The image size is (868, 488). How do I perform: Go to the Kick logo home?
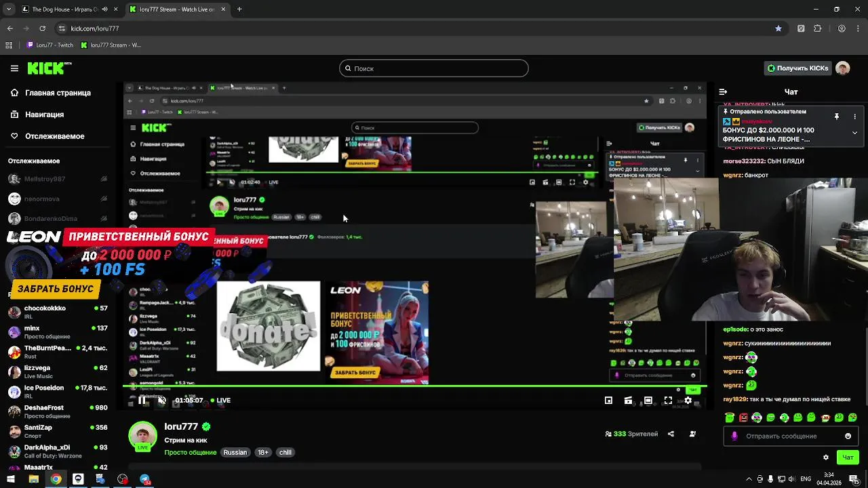click(x=49, y=68)
